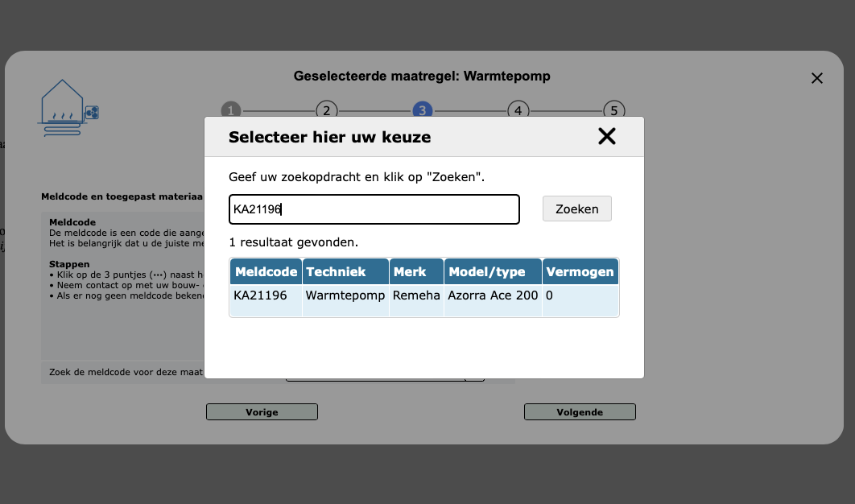
Task: Select step 2 circle in the wizard
Action: [327, 110]
